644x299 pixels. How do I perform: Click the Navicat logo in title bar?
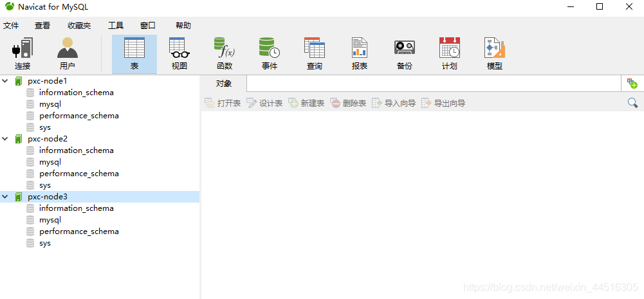10,6
